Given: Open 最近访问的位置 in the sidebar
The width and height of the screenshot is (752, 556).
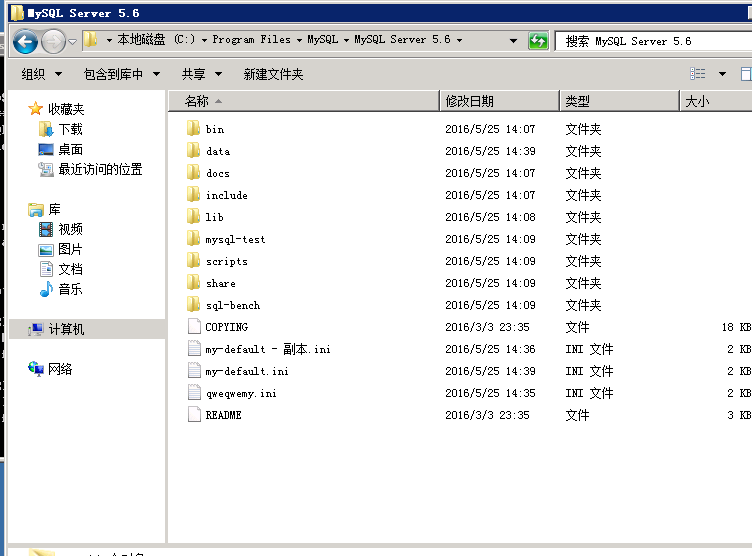Looking at the screenshot, I should (x=100, y=169).
